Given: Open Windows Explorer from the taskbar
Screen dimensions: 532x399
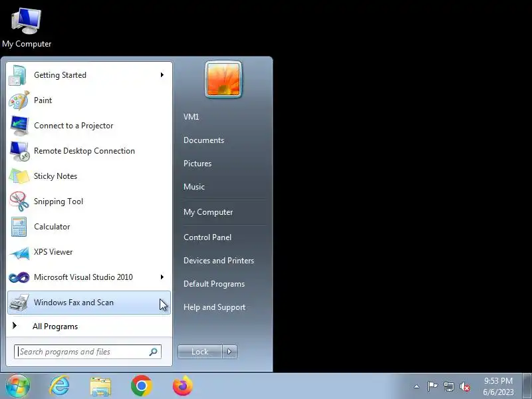Looking at the screenshot, I should [100, 386].
